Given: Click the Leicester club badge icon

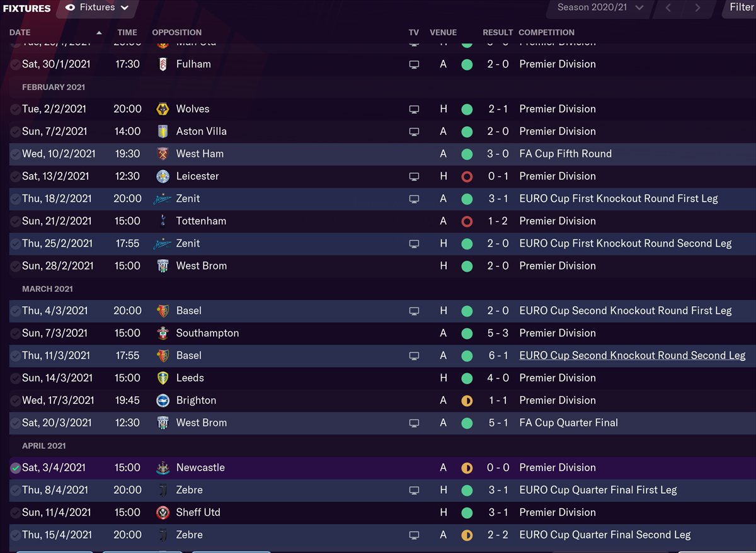Looking at the screenshot, I should (x=163, y=176).
